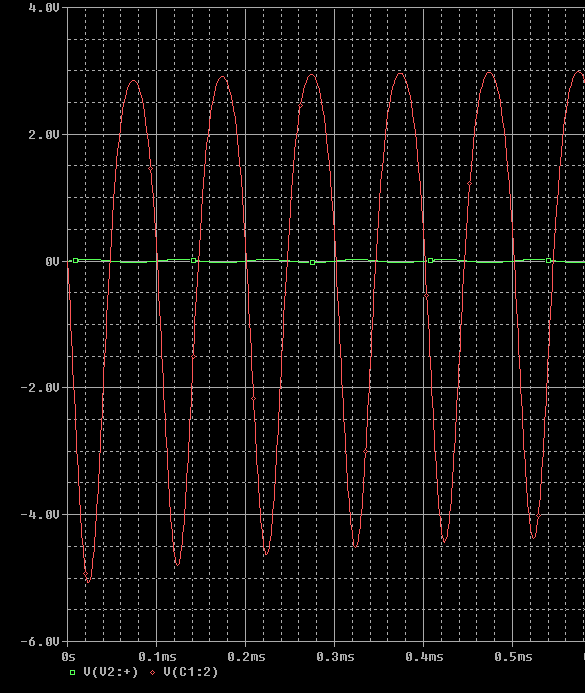Click the 0.5ms time axis label
Viewport: 585px width, 693px height.
point(513,657)
